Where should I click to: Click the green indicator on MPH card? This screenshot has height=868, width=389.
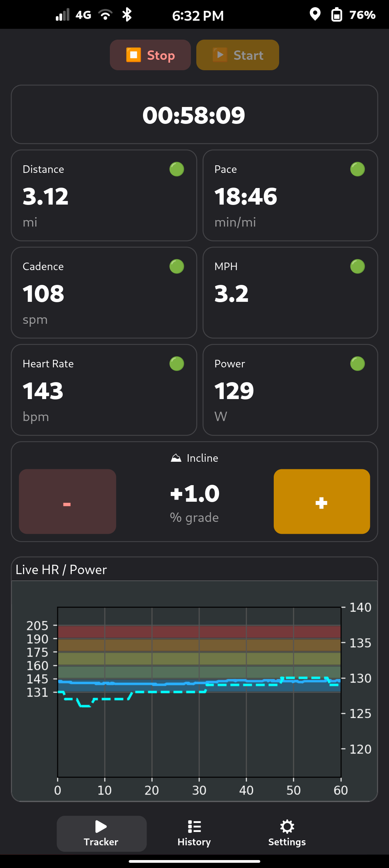tap(358, 267)
